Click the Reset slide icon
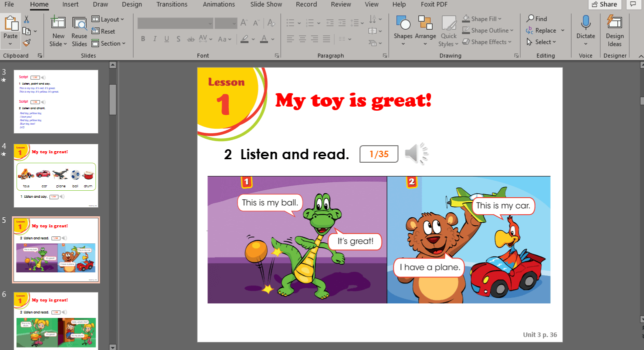The height and width of the screenshot is (350, 644). [94, 31]
